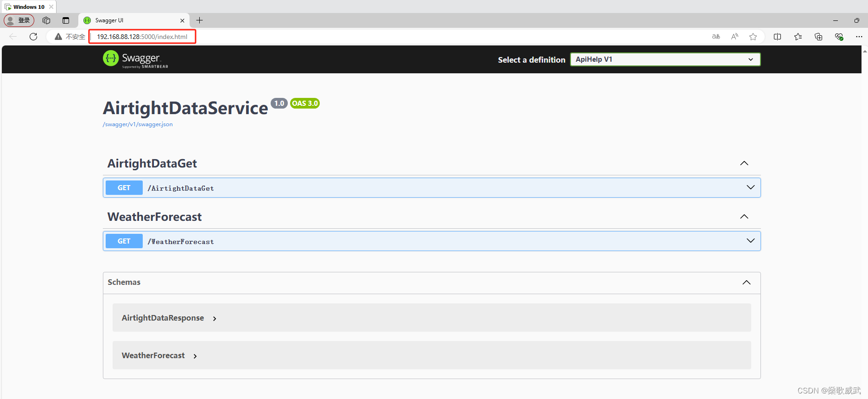This screenshot has height=399, width=868.
Task: Open the favorites list icon
Action: click(x=798, y=37)
